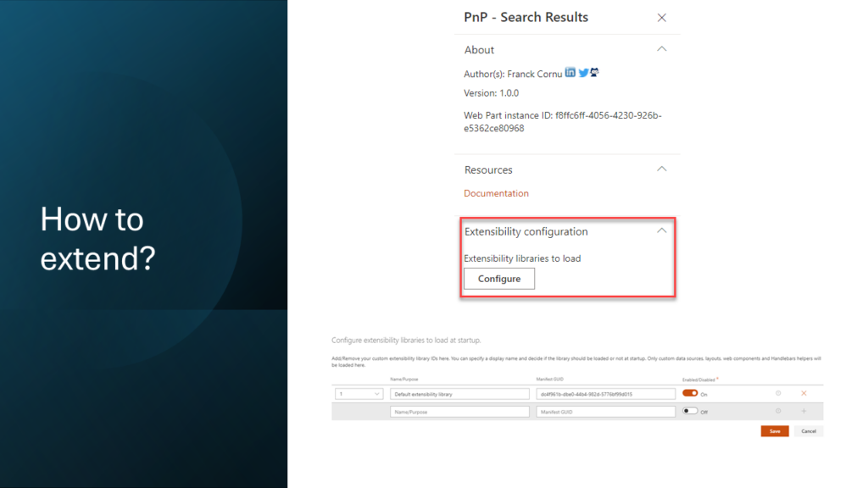Open the author's GitHub octocat icon

pos(594,72)
